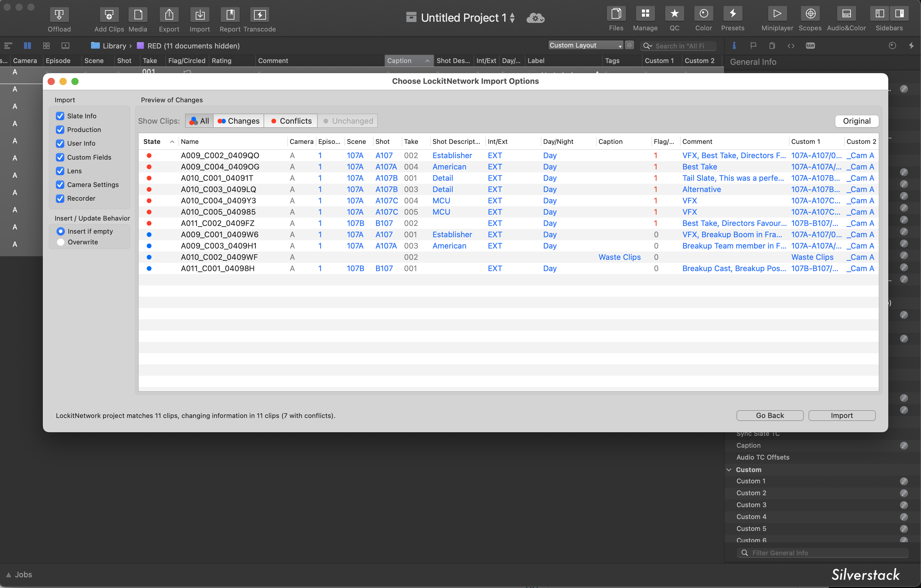Toggle the right sidebar icon
This screenshot has width=921, height=588.
[899, 14]
